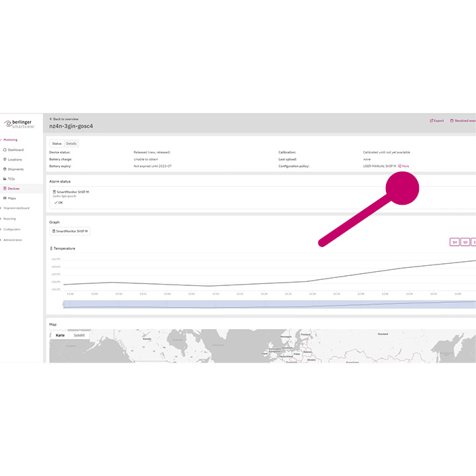Click the OK alarm status indicator
Viewport: 476px width, 476px height.
click(x=58, y=203)
